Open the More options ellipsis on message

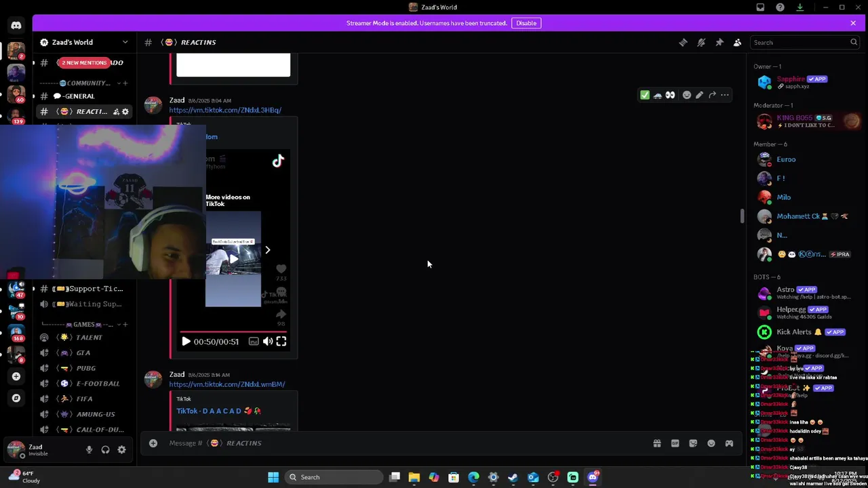click(x=724, y=95)
